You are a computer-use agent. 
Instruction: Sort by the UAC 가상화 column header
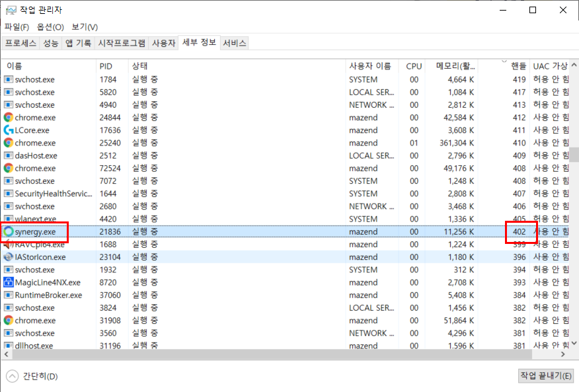(550, 66)
